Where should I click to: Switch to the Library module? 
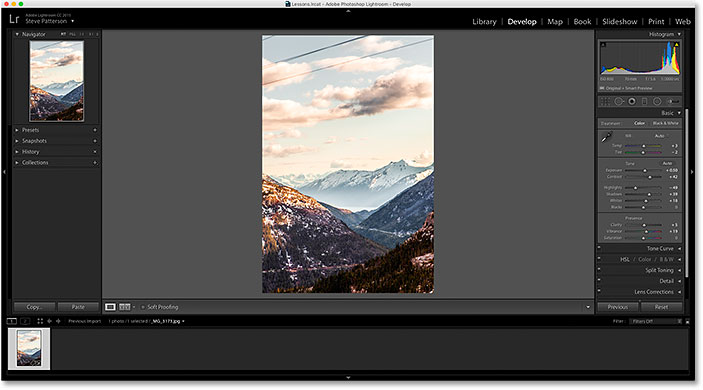click(484, 22)
